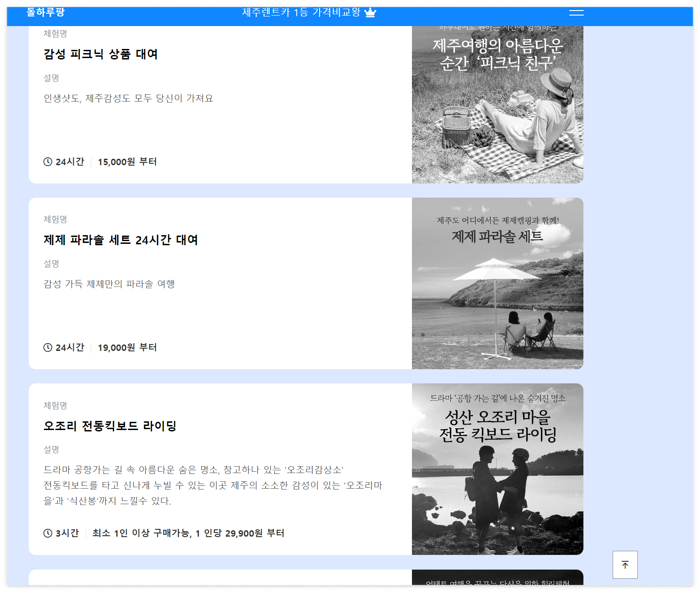Image resolution: width=700 pixels, height=592 pixels.
Task: Click the scroll-to-top arrow button
Action: coord(625,565)
